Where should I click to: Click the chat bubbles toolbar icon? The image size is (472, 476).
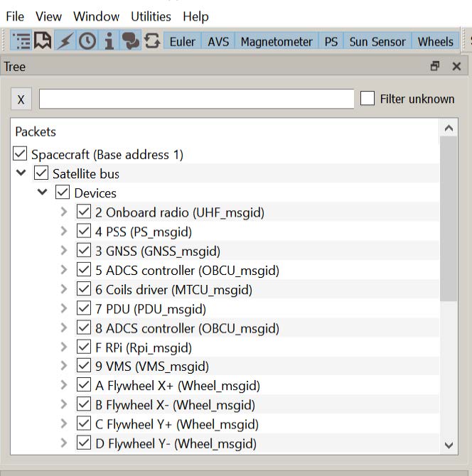click(x=130, y=41)
